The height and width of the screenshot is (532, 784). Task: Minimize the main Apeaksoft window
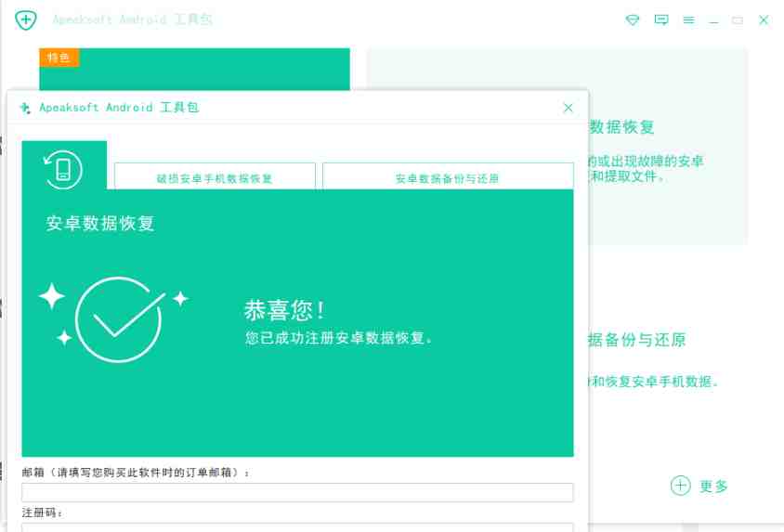pos(713,21)
